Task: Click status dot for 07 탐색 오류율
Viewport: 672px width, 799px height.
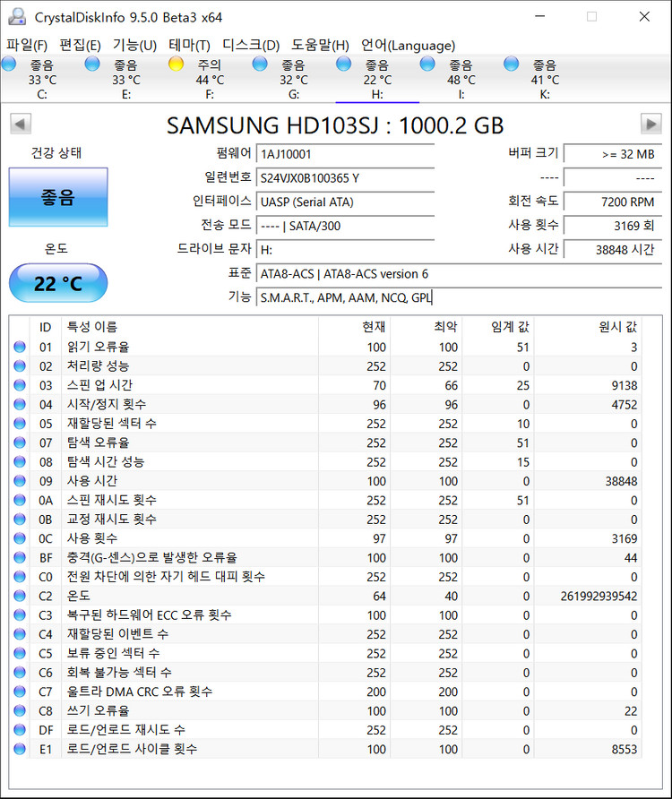Action: [x=20, y=442]
